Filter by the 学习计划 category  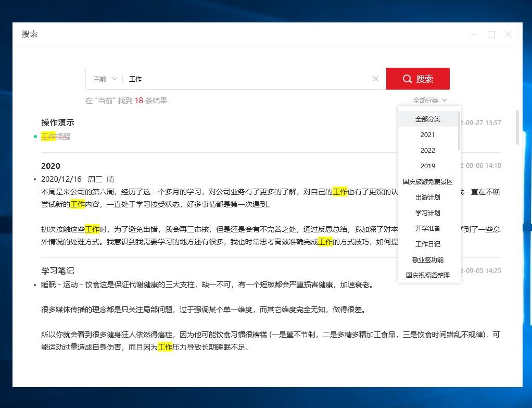coord(427,213)
